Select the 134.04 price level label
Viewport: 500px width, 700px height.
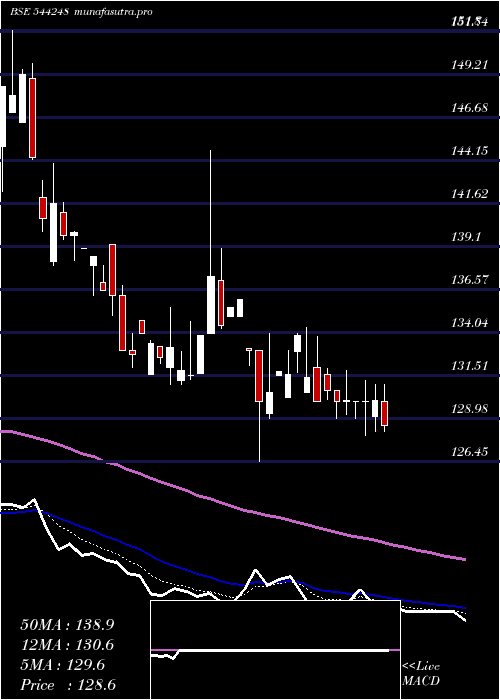(x=468, y=322)
